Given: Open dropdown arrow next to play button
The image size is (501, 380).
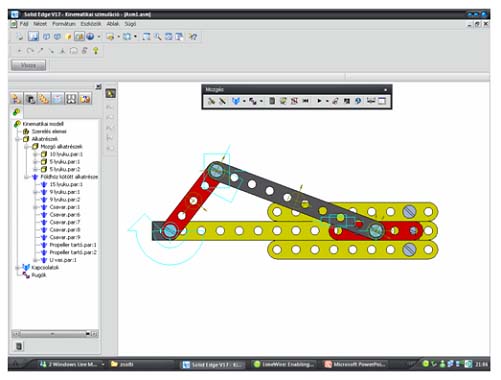Looking at the screenshot, I should (327, 101).
